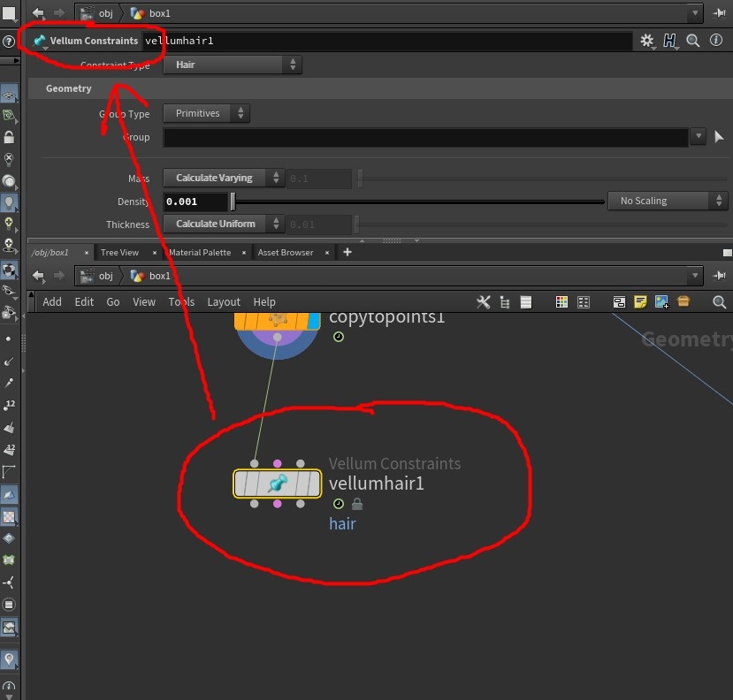Open the Edit menu

pos(84,302)
